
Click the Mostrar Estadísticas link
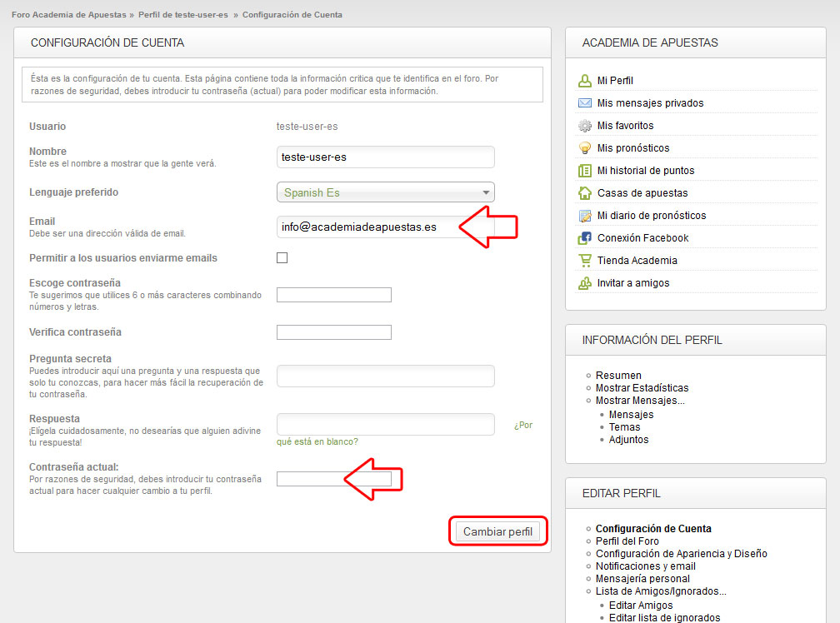pos(642,388)
